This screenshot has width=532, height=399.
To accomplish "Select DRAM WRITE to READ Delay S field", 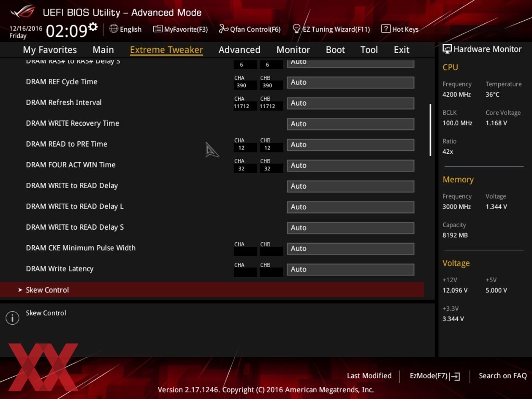I will click(350, 227).
